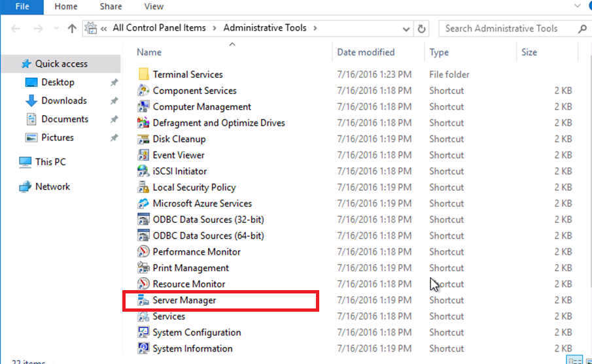
Task: Select the iSCSI Initiator icon
Action: [143, 171]
